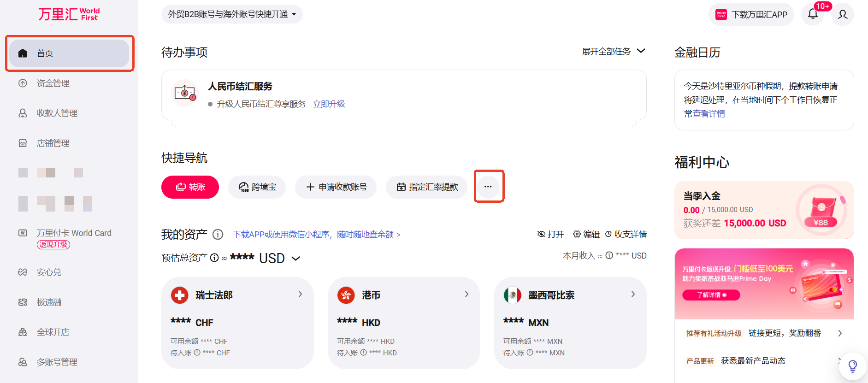Open 收支详情 from the assets header
The height and width of the screenshot is (383, 868).
[x=626, y=234]
